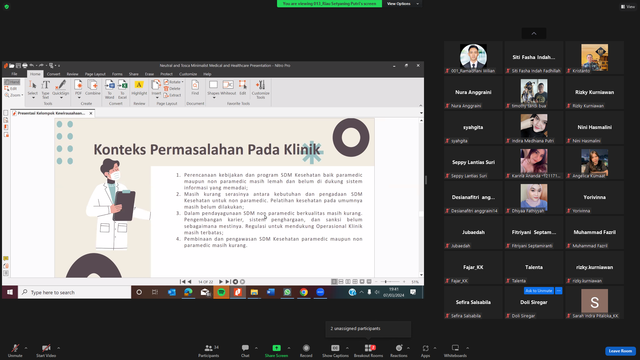Open the Zoom Apps panel
This screenshot has height=360, width=640.
pyautogui.click(x=425, y=350)
